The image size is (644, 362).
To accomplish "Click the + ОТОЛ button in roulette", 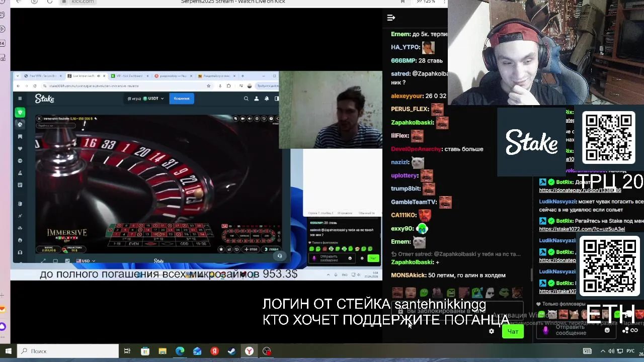I will (x=252, y=249).
